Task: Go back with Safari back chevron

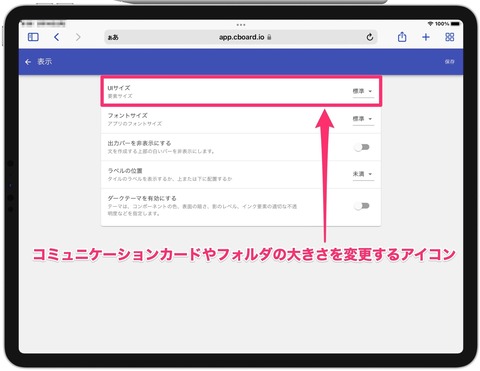Action: [57, 37]
